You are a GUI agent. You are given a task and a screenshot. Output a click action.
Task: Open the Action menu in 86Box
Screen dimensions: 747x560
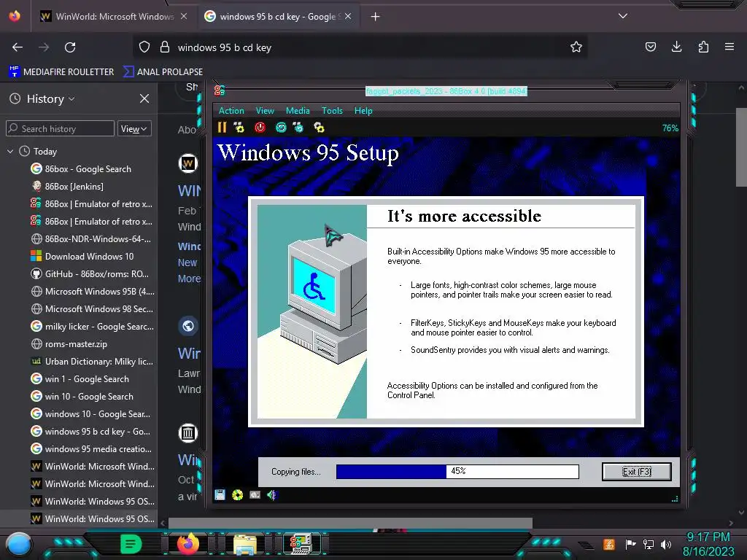click(231, 111)
